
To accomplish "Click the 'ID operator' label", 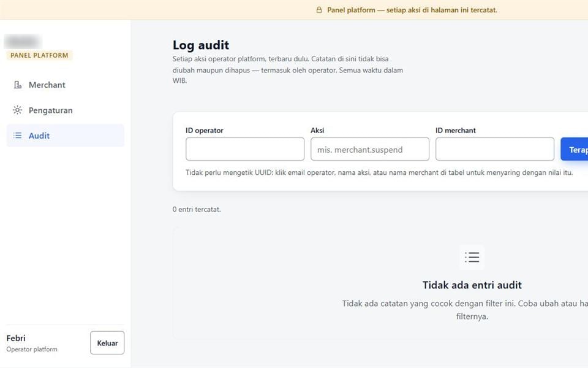I will coord(205,130).
